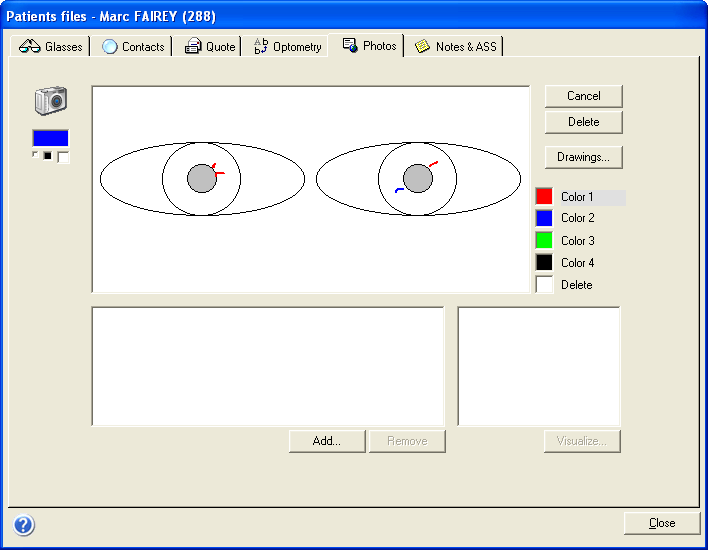Click the camera capture icon
Viewport: 708px width, 550px height.
50,100
